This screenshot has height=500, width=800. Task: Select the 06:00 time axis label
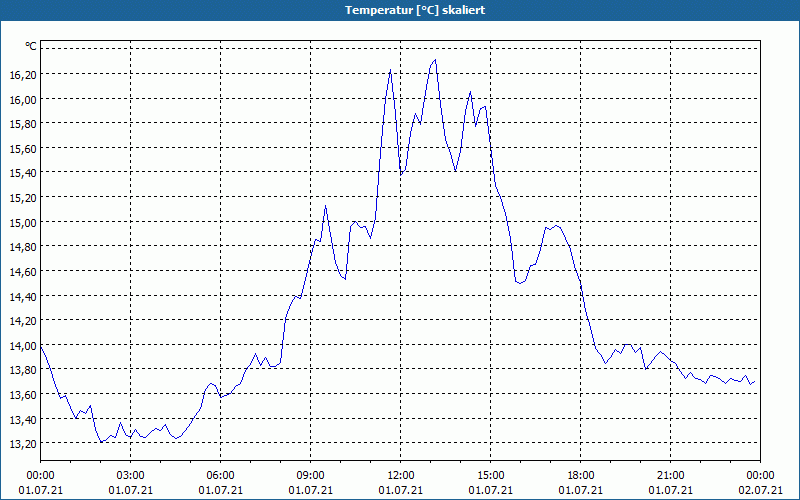pos(220,476)
